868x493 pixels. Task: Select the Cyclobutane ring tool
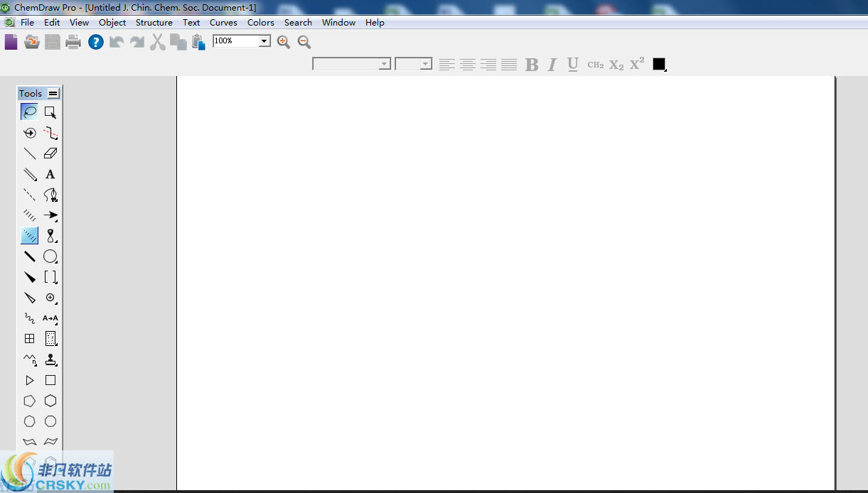point(50,380)
